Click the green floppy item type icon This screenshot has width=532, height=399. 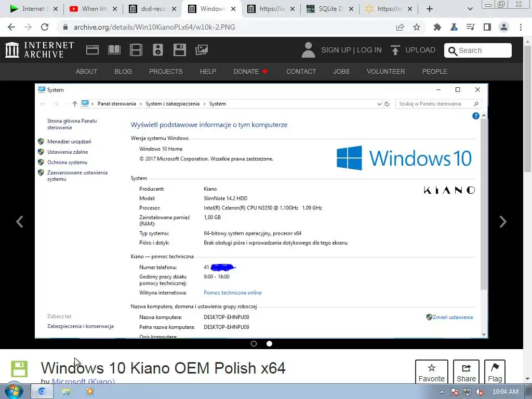[x=19, y=369]
